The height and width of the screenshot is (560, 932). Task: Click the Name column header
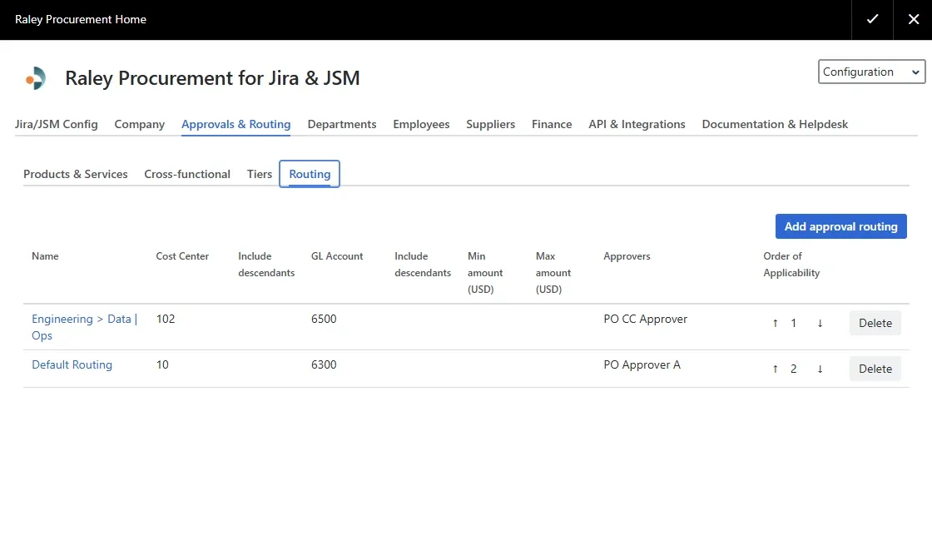[45, 256]
